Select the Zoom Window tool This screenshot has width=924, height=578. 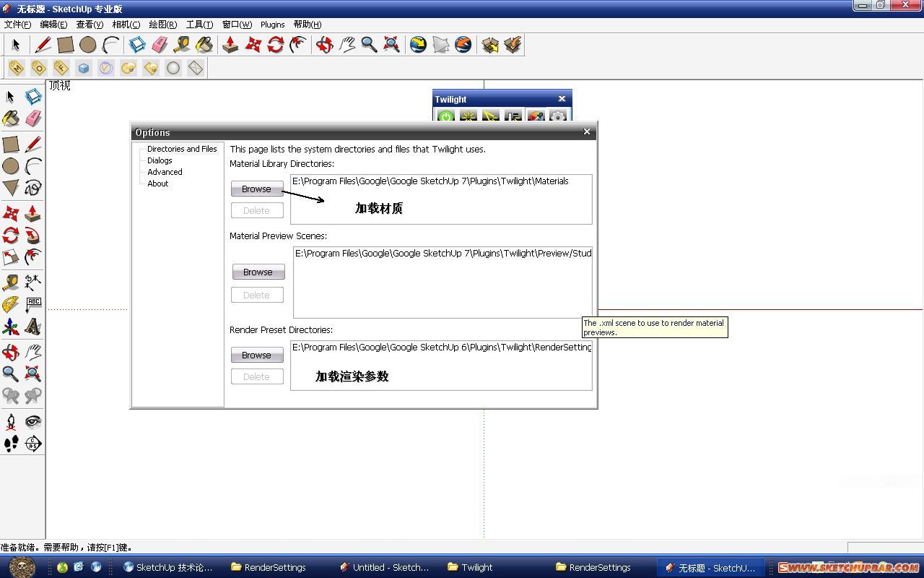coord(33,374)
